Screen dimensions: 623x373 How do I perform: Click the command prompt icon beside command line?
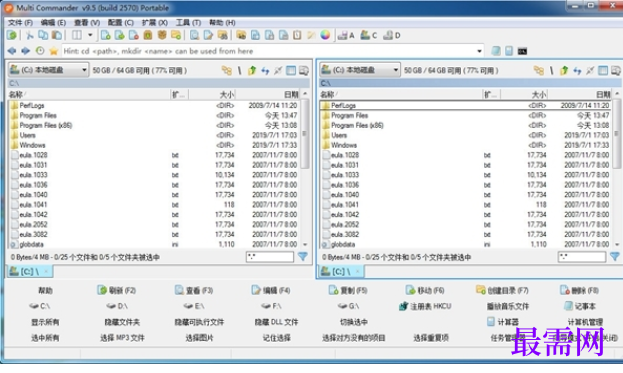click(522, 51)
